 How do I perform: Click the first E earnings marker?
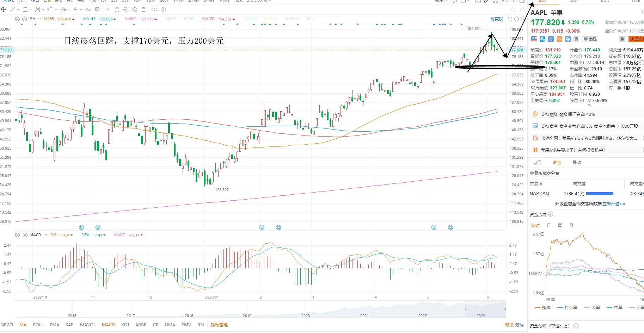(x=81, y=227)
